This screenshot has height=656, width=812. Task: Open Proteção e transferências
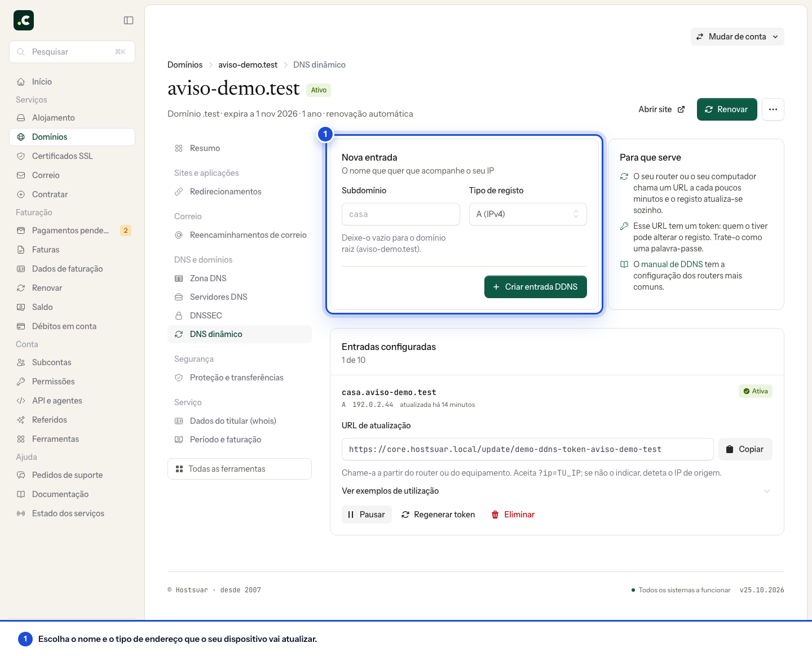click(240, 378)
